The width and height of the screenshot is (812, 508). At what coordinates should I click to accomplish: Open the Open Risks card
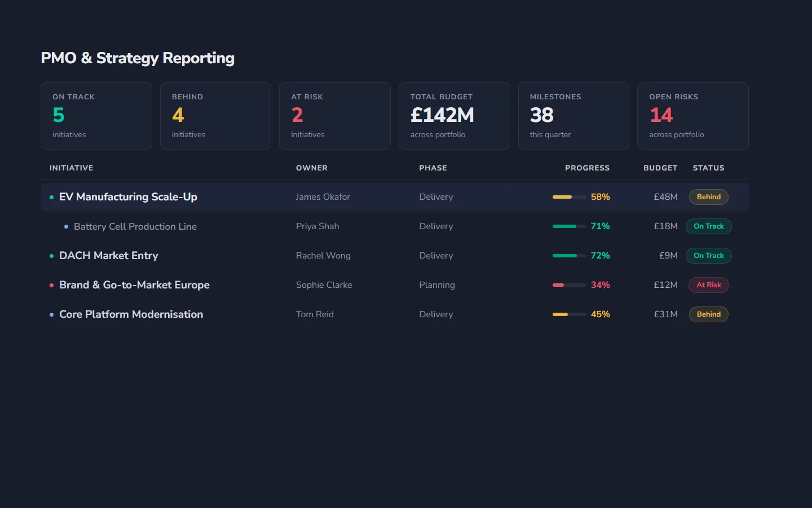(x=692, y=116)
